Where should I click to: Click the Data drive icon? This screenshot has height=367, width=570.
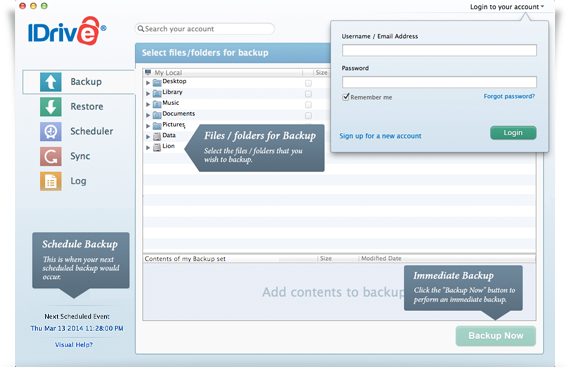coord(157,137)
